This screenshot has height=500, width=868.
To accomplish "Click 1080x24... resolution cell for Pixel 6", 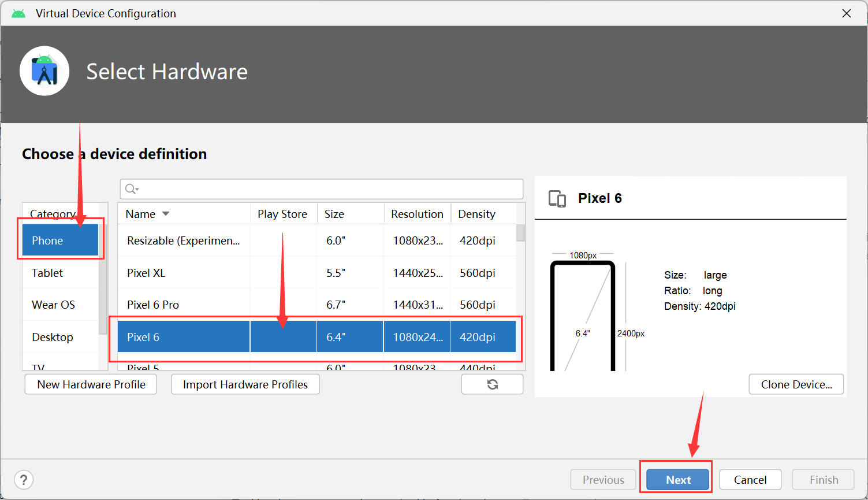I will [x=418, y=337].
